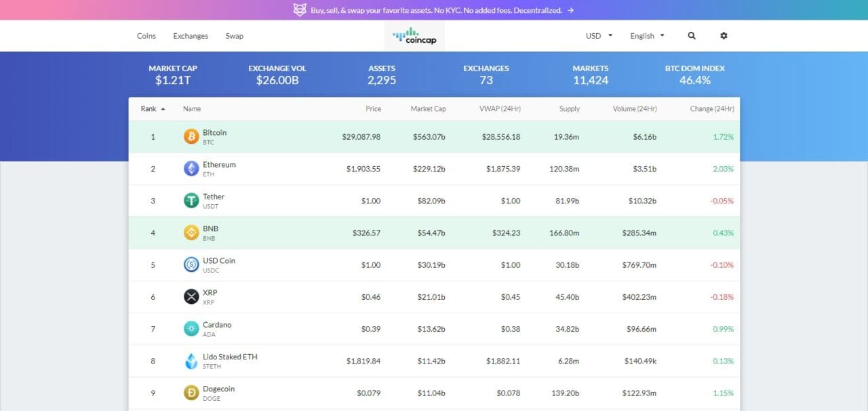Sort table by Volume (24Hr) column

coord(634,109)
